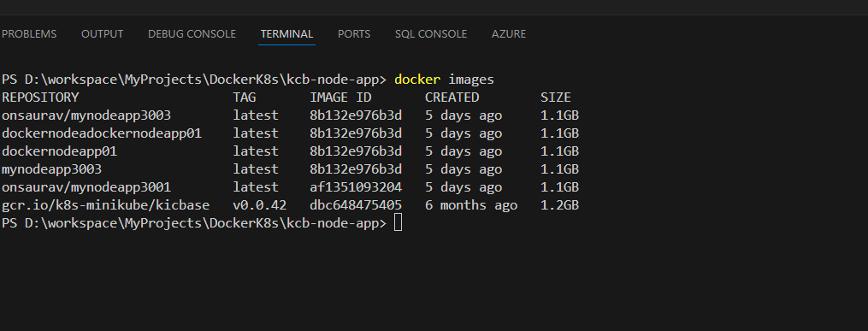The width and height of the screenshot is (868, 331).
Task: Click gcr.io/k8s-minikube/kicbase repository
Action: click(x=106, y=205)
